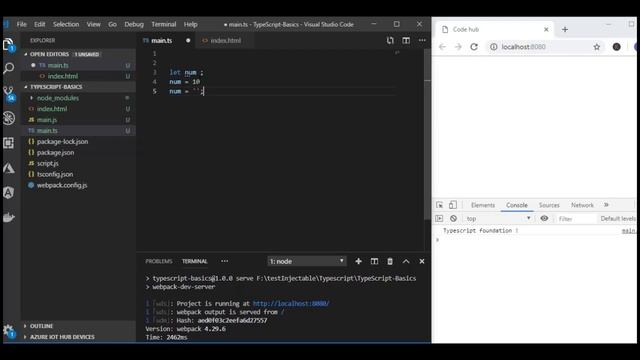
Task: Bookmark this page with star icon
Action: click(597, 47)
